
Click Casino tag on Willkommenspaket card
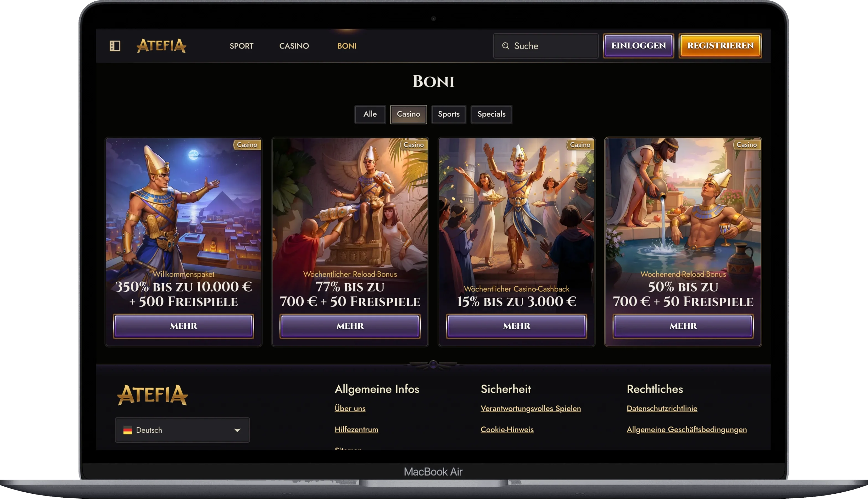coord(247,145)
